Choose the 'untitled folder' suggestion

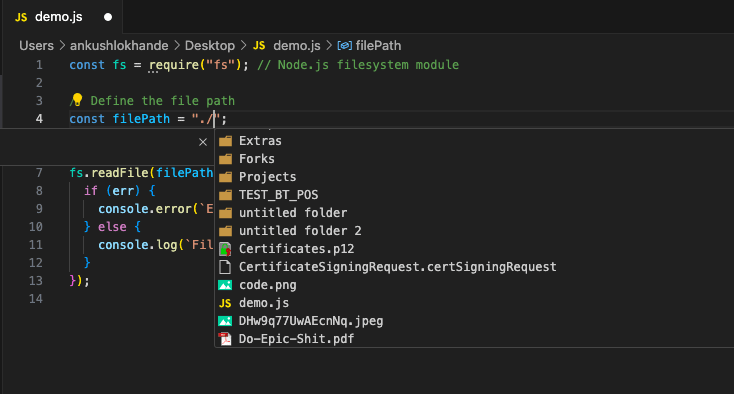(474, 213)
